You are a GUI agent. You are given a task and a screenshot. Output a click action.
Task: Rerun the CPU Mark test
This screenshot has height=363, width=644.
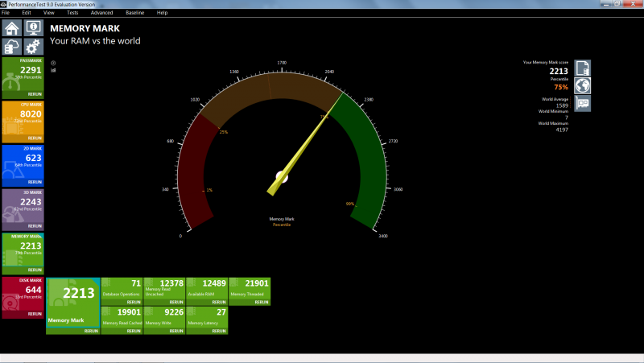click(x=35, y=138)
